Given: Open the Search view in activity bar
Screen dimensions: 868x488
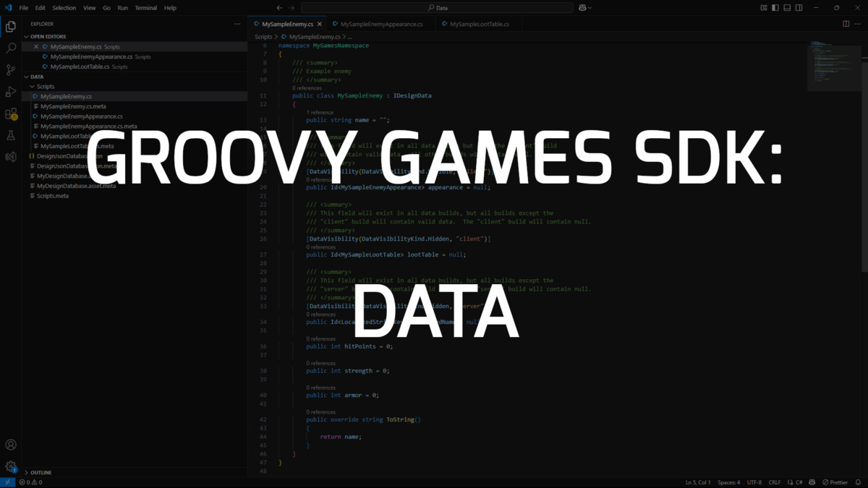Looking at the screenshot, I should click(x=11, y=48).
